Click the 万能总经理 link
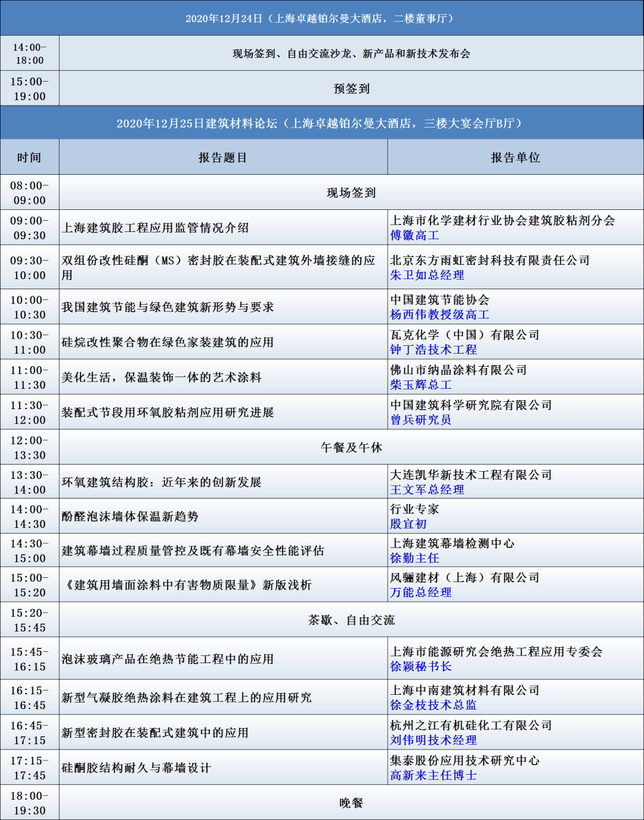Screen dimensions: 644x820 coord(420,593)
